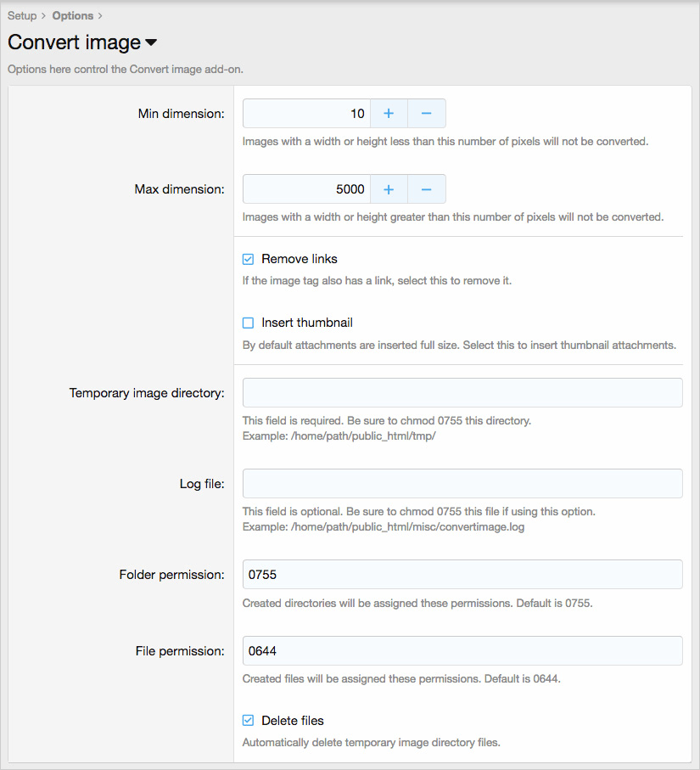Click the Remove links label text

click(299, 259)
